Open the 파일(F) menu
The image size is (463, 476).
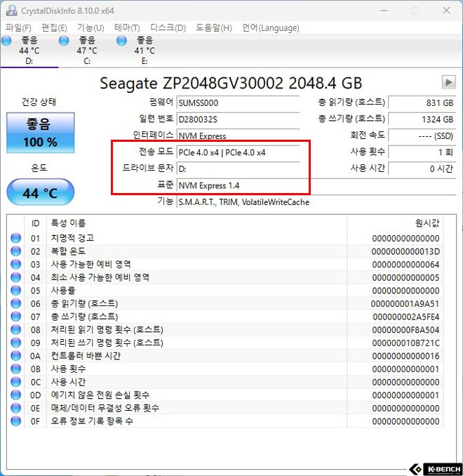pyautogui.click(x=18, y=28)
